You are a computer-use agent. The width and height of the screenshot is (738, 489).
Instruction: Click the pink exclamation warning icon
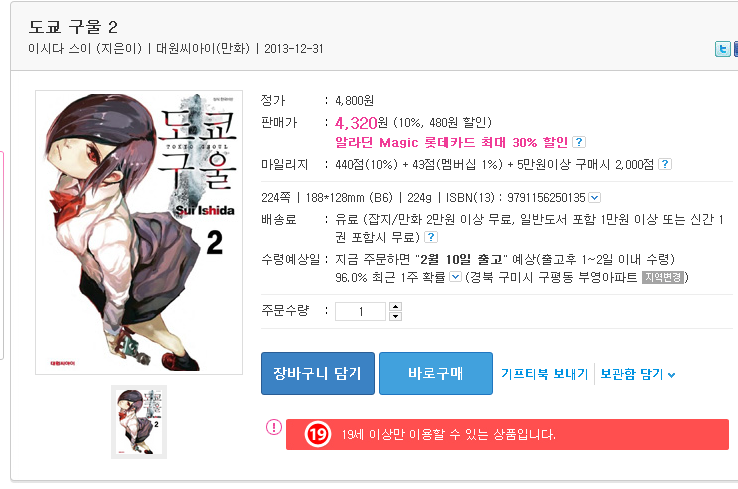tap(274, 427)
